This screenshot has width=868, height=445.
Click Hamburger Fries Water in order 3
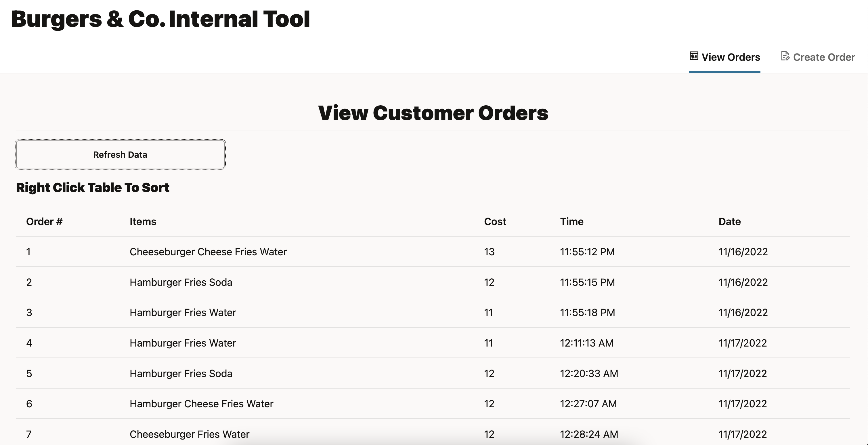point(183,313)
